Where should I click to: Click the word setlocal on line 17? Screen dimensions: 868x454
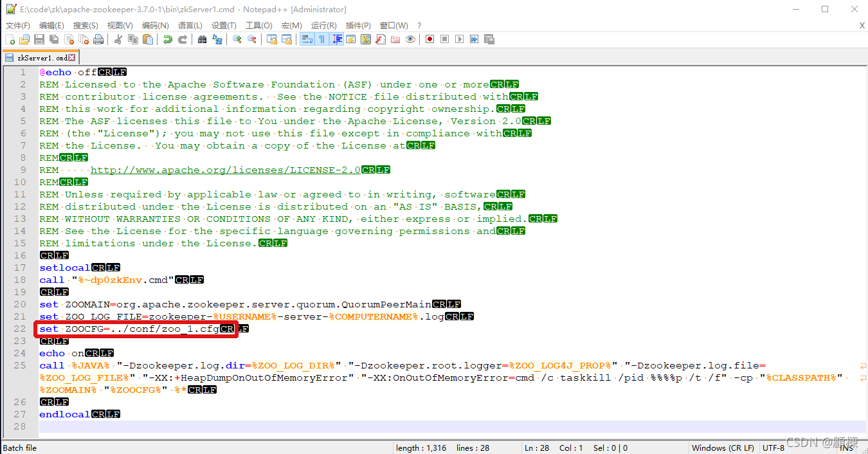pyautogui.click(x=65, y=268)
